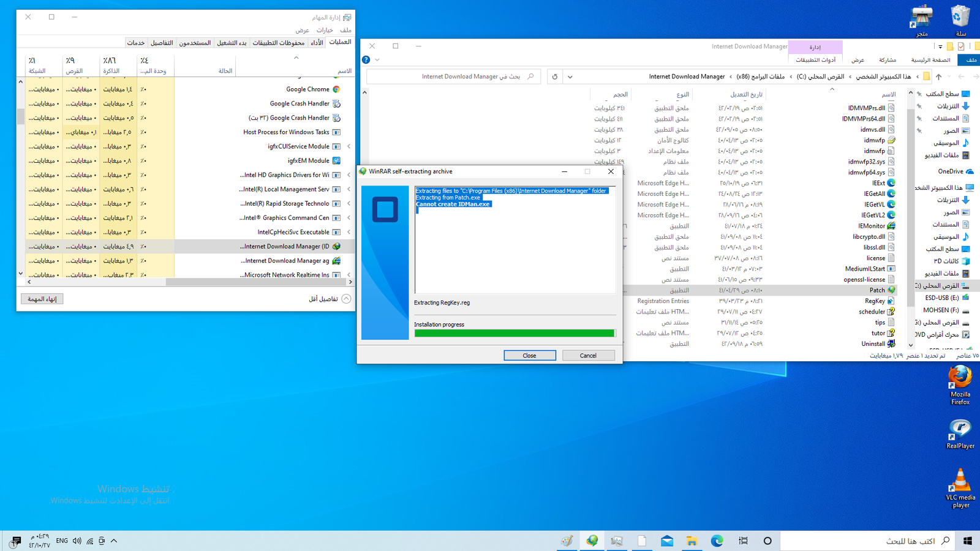Select the Google Chrome process row

190,89
